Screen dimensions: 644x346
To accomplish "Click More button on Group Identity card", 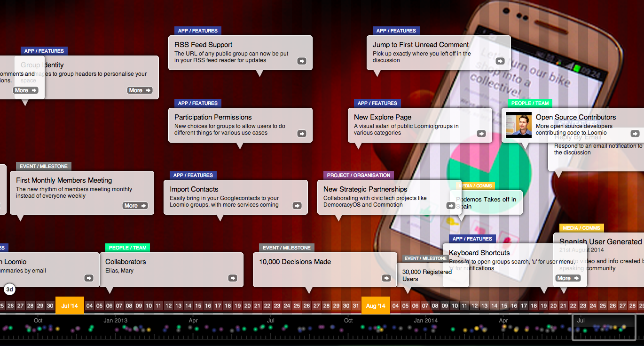I will [140, 90].
